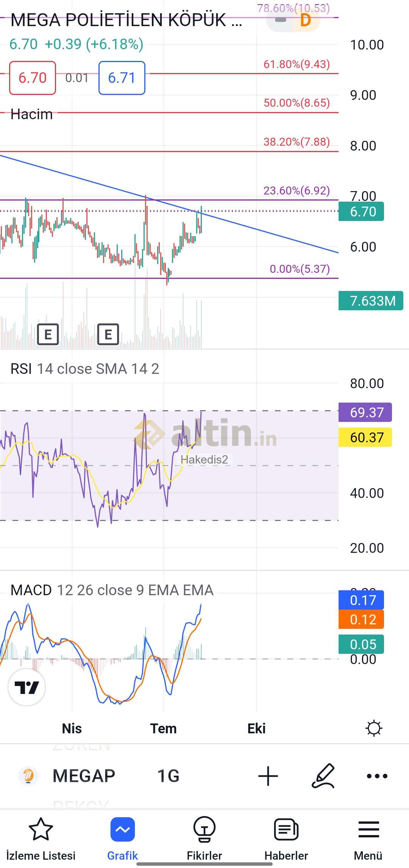Open İzleme Listesi star tab
Image resolution: width=409 pixels, height=868 pixels.
(x=41, y=837)
